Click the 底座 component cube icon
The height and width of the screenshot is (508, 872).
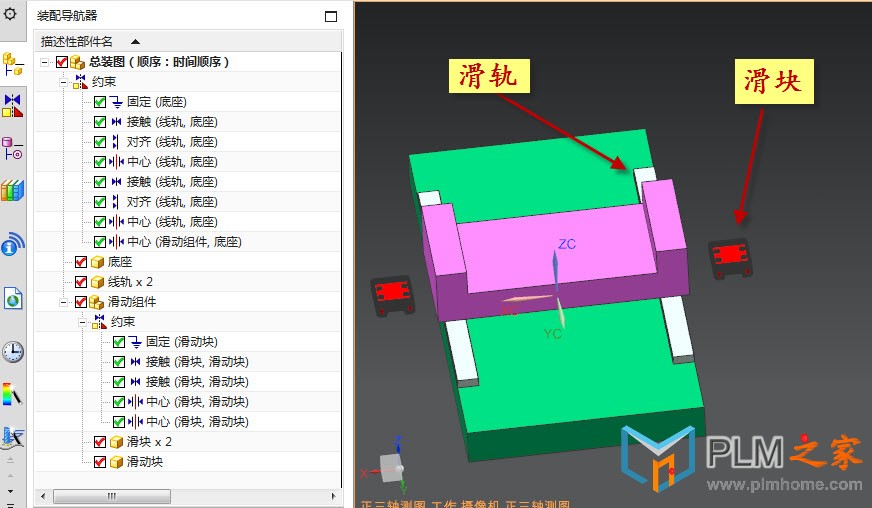[97, 262]
